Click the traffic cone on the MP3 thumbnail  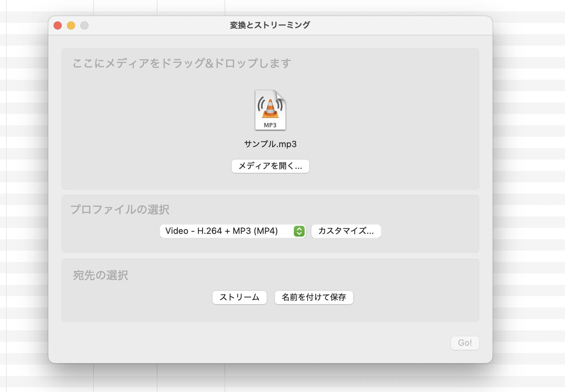click(x=270, y=107)
